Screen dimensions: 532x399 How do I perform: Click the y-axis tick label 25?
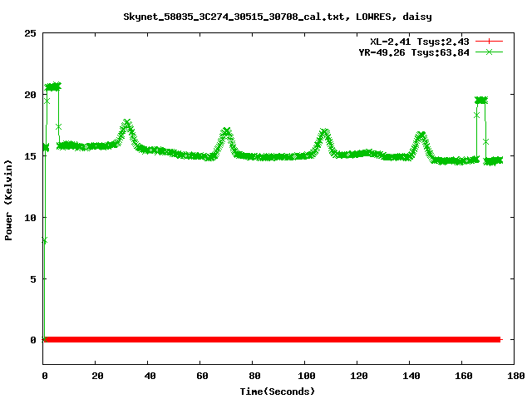pos(30,33)
